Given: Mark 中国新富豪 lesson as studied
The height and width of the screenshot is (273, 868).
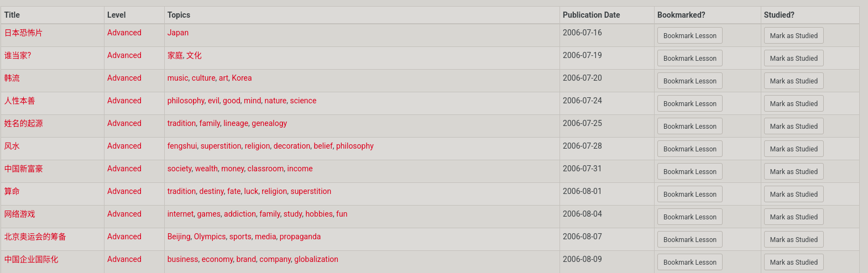Looking at the screenshot, I should click(x=793, y=172).
